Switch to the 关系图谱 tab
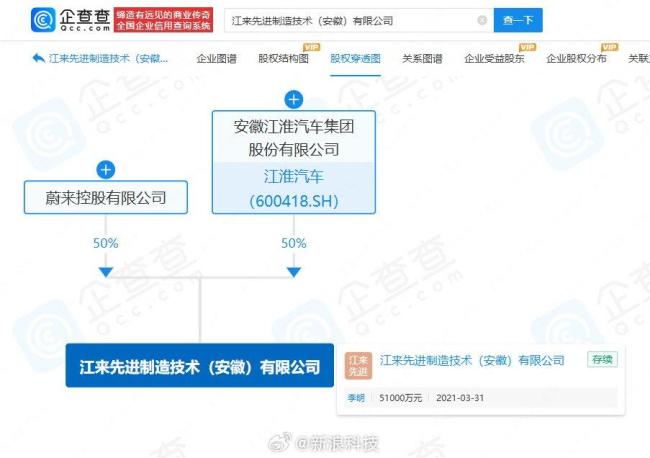 pyautogui.click(x=422, y=58)
